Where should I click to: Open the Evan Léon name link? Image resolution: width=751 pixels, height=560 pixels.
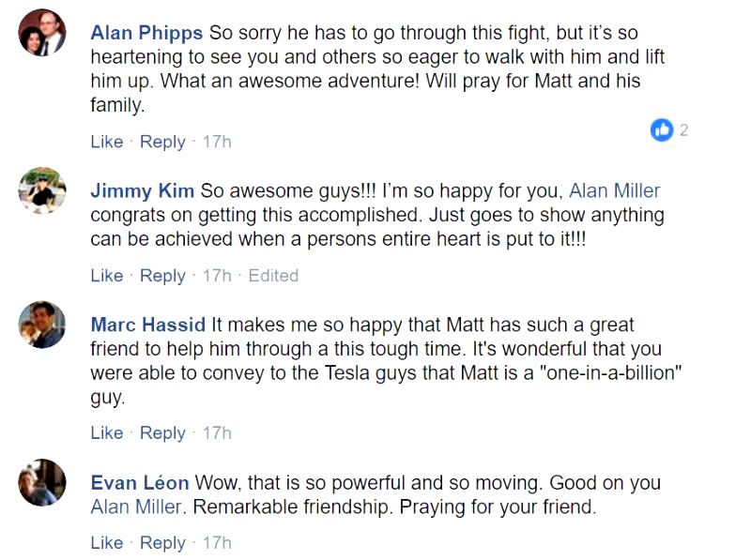point(140,484)
